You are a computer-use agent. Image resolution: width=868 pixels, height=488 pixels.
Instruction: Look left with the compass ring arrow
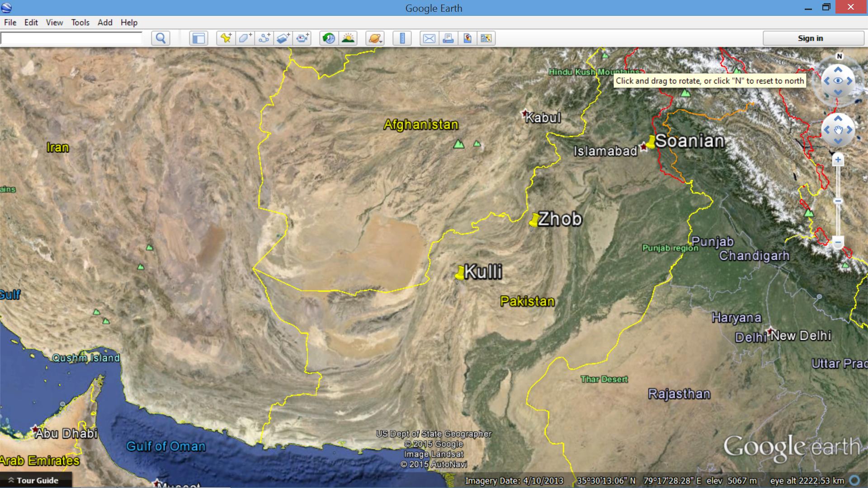(826, 81)
